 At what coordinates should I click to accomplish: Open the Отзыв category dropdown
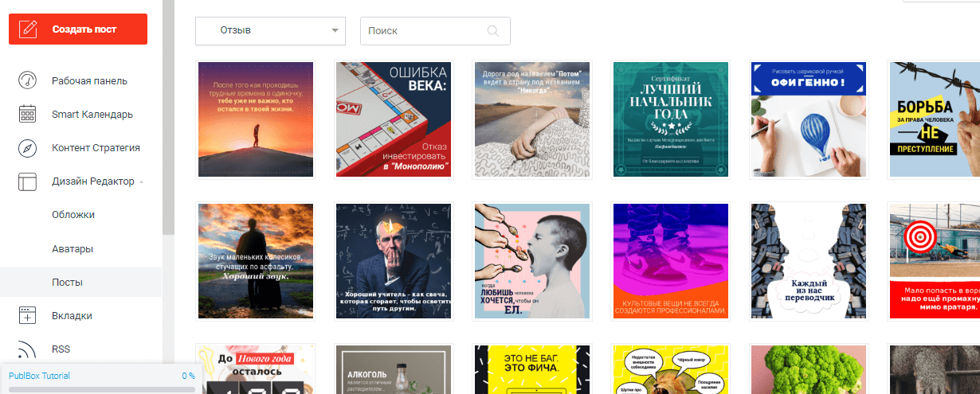pos(270,31)
